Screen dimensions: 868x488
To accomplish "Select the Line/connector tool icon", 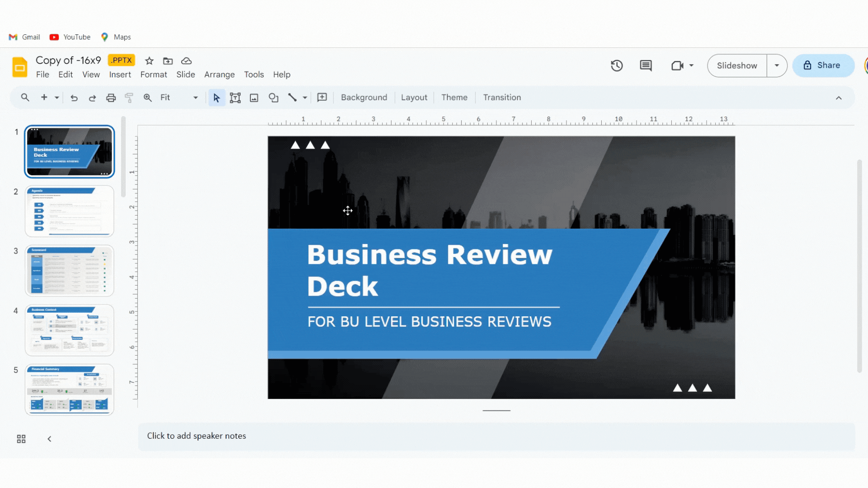I will [x=292, y=97].
